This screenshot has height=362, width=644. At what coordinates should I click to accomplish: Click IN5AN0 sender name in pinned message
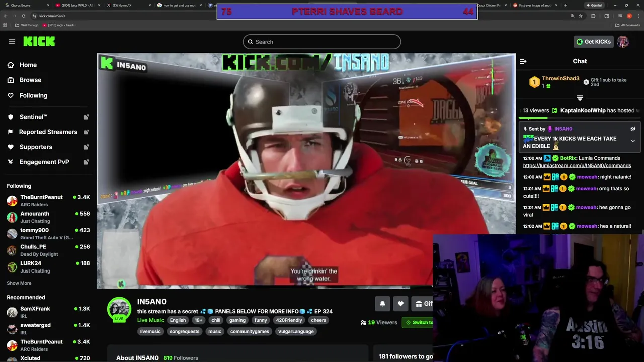(x=563, y=129)
